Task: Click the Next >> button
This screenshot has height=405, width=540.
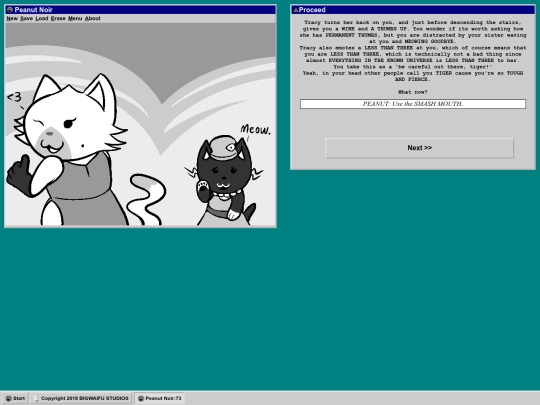Action: pyautogui.click(x=419, y=148)
